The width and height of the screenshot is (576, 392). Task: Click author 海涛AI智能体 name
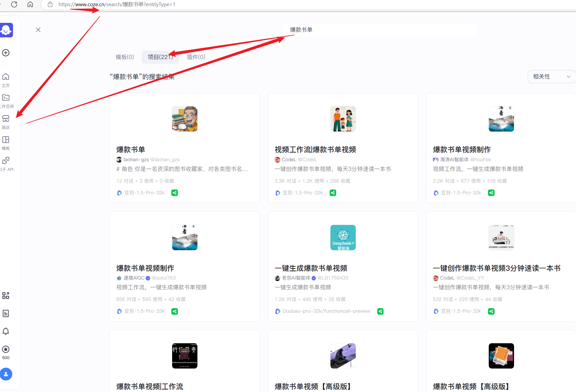click(x=454, y=160)
